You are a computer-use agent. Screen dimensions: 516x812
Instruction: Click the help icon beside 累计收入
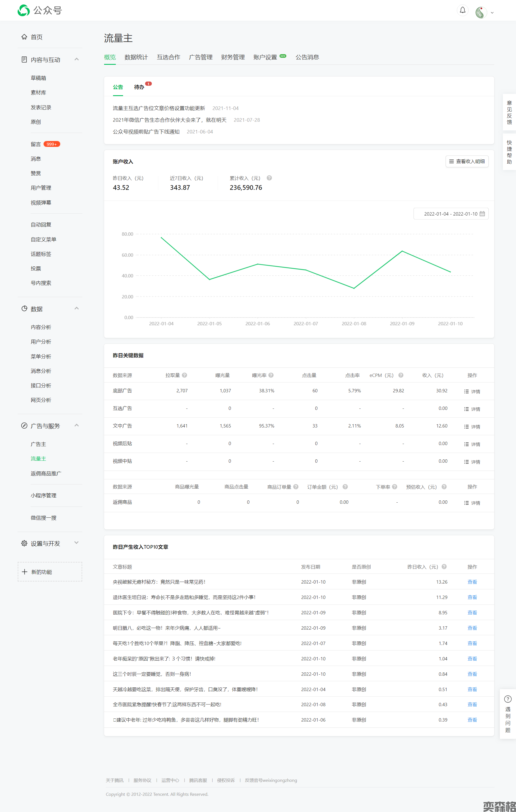pos(269,178)
